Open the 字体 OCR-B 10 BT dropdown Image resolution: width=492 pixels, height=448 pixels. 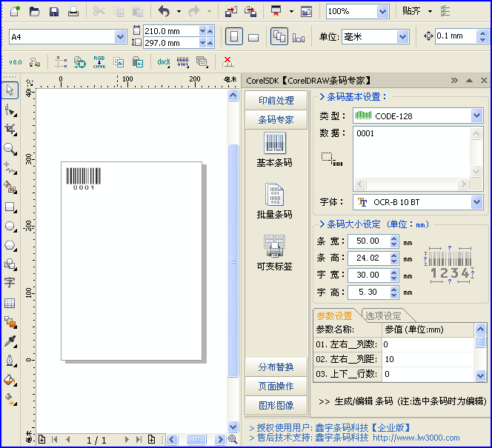coord(476,202)
